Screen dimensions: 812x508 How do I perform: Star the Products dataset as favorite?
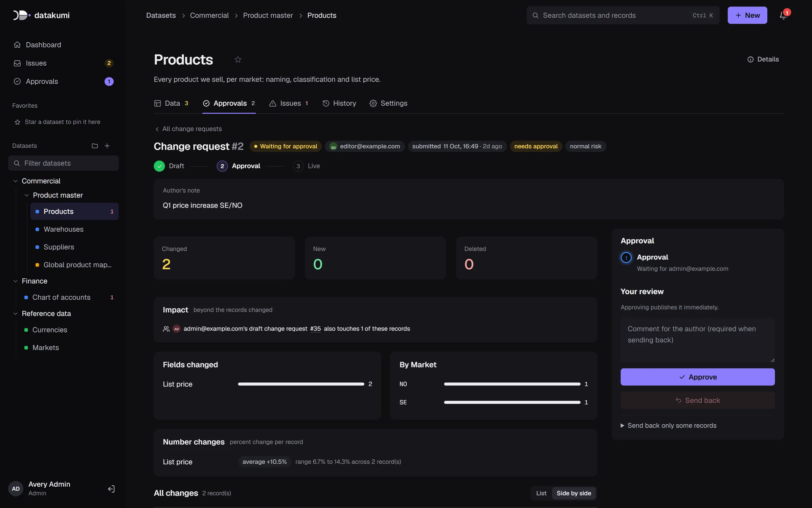(238, 60)
